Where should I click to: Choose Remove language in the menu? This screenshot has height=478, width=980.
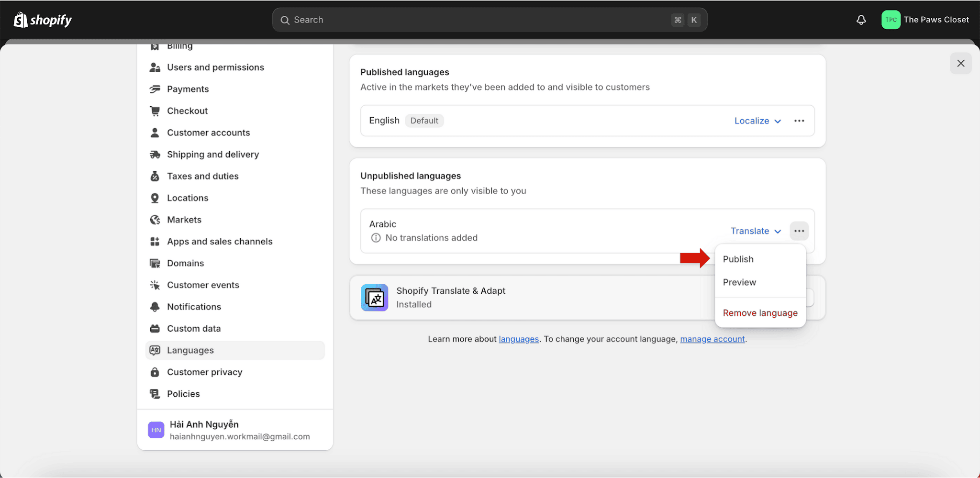click(760, 313)
